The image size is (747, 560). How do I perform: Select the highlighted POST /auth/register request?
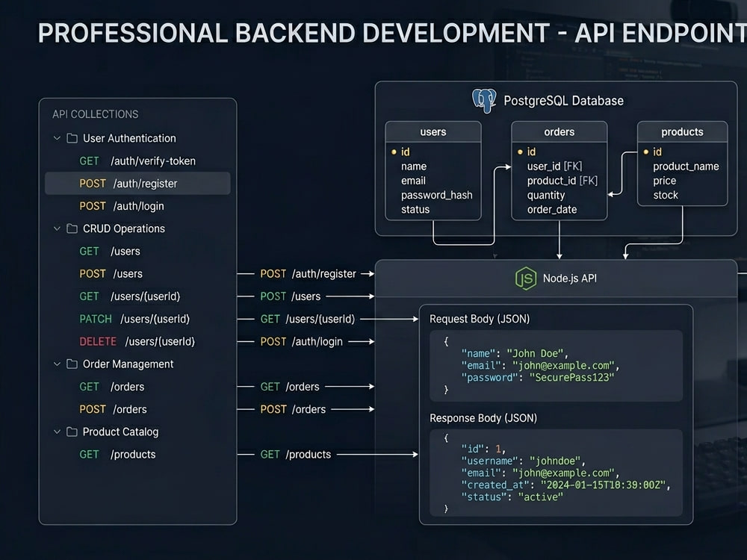137,184
